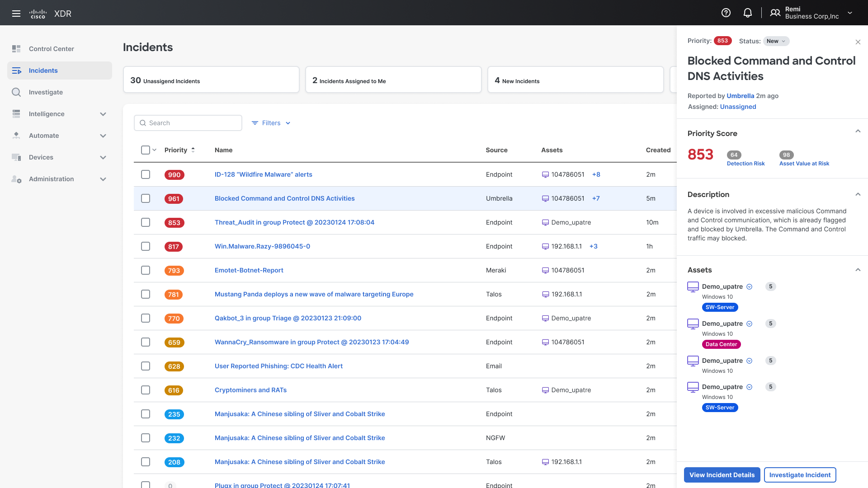Viewport: 868px width, 488px height.
Task: Click the asset icon in Emotet-Botnet-Report row
Action: [x=545, y=271]
